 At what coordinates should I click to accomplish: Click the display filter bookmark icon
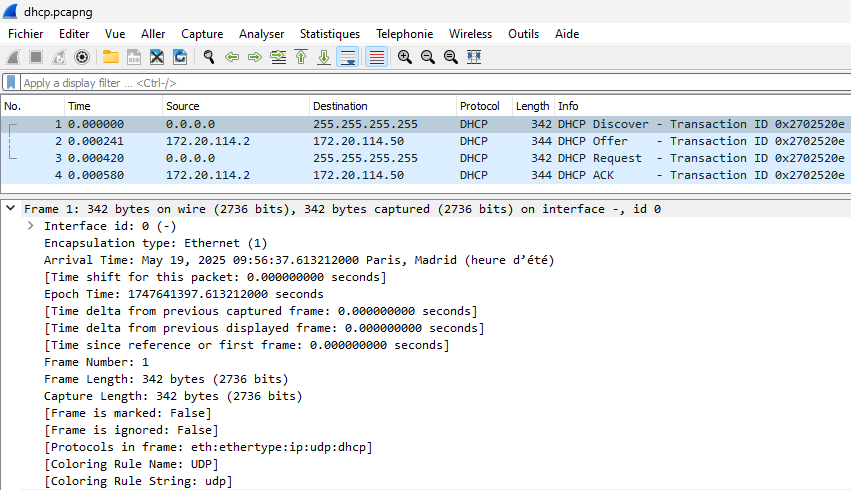[x=11, y=82]
